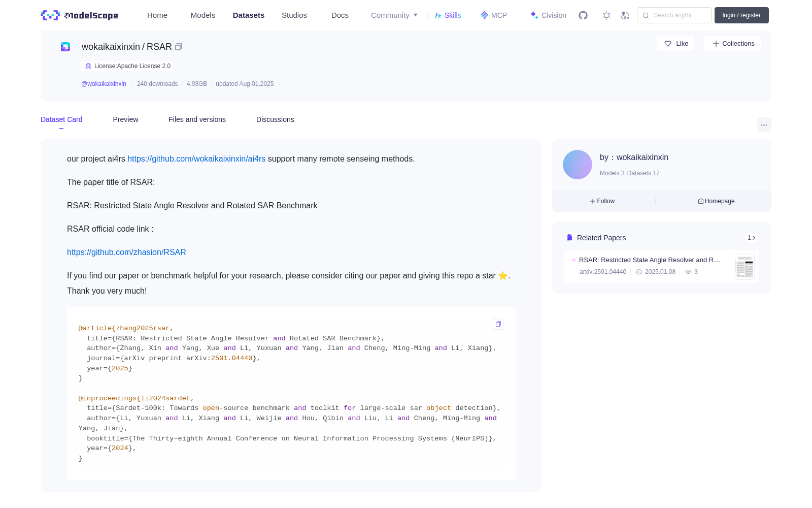Open the @wokaikaixinxin user link
The image size is (812, 508).
[104, 84]
